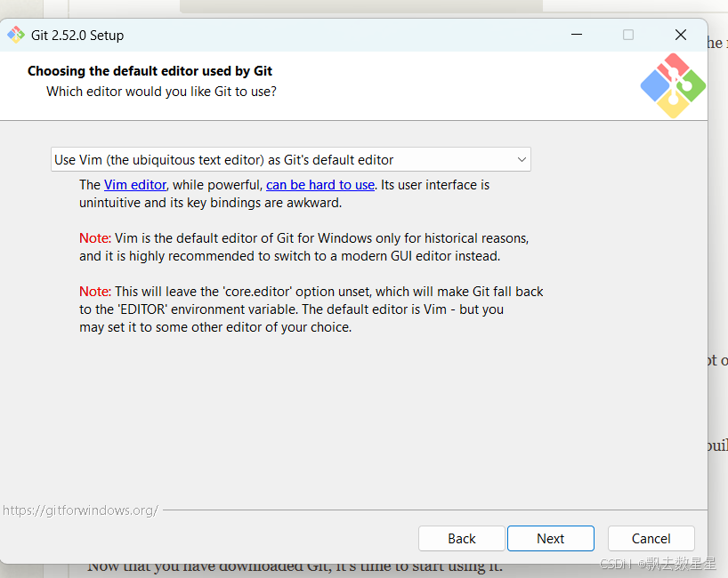Minimize the Git Setup window
This screenshot has height=578, width=728.
[x=577, y=35]
